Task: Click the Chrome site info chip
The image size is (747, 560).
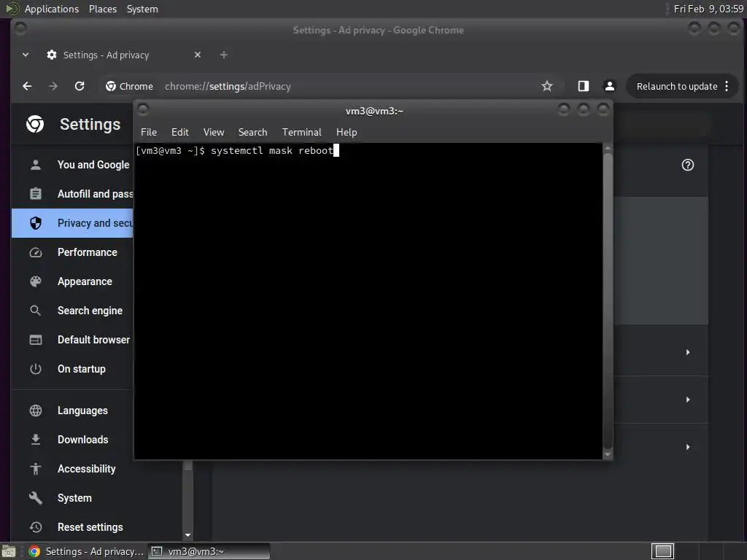Action: click(x=130, y=86)
